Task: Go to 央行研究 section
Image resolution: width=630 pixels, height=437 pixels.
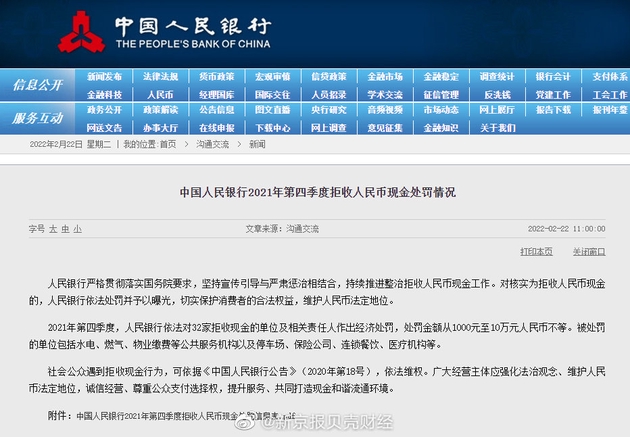Action: click(329, 110)
